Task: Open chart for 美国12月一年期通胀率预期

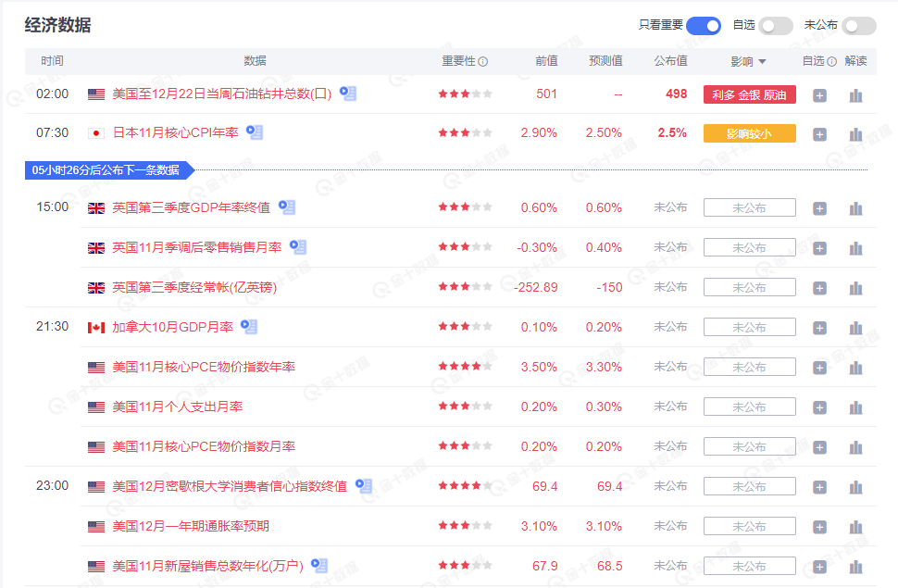Action: (855, 527)
